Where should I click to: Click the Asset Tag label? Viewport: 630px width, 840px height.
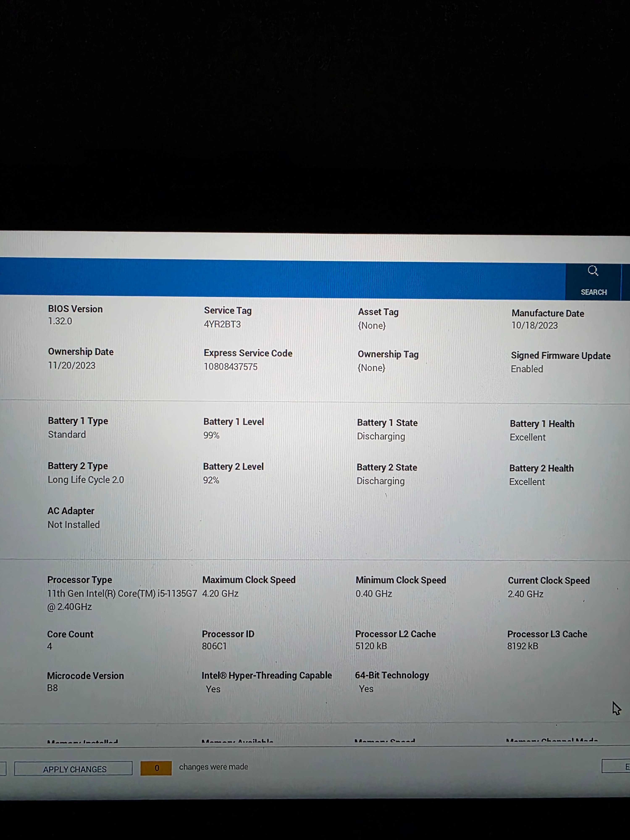pos(378,312)
